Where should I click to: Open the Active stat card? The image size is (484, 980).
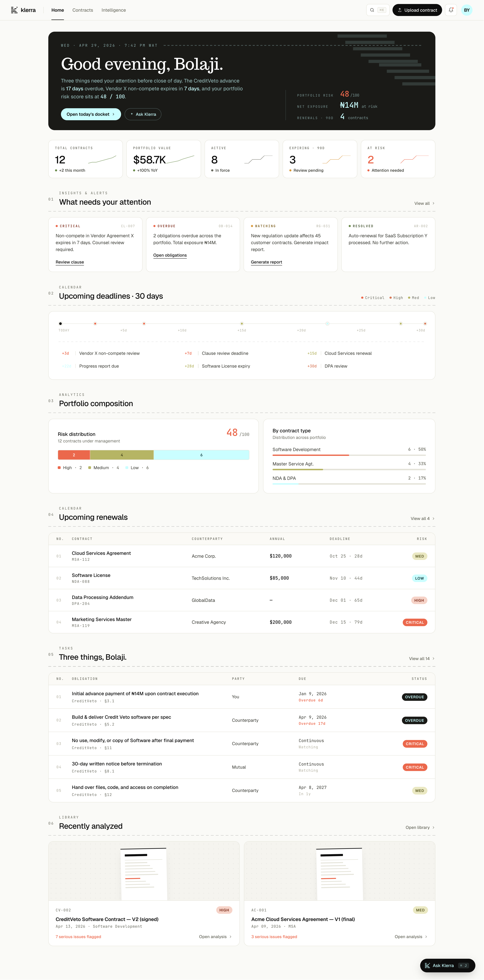coord(242,159)
